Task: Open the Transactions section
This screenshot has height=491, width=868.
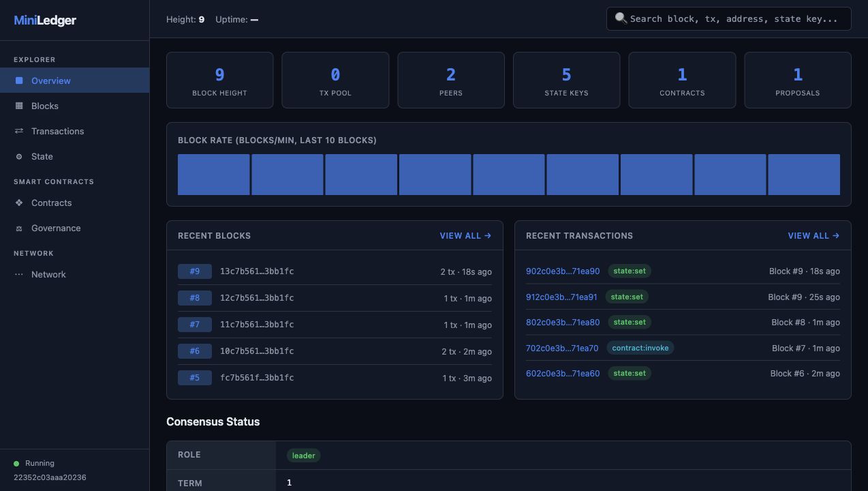Action: [x=74, y=131]
